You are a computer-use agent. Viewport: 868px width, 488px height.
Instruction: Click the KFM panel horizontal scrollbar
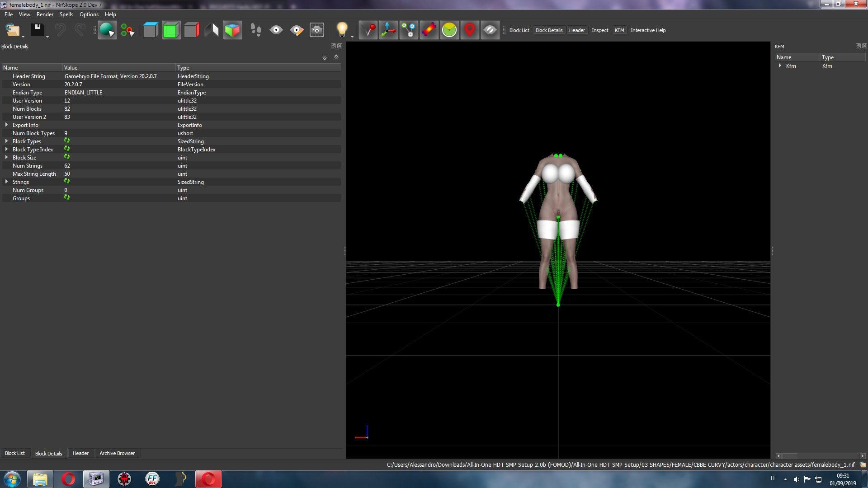coord(820,456)
